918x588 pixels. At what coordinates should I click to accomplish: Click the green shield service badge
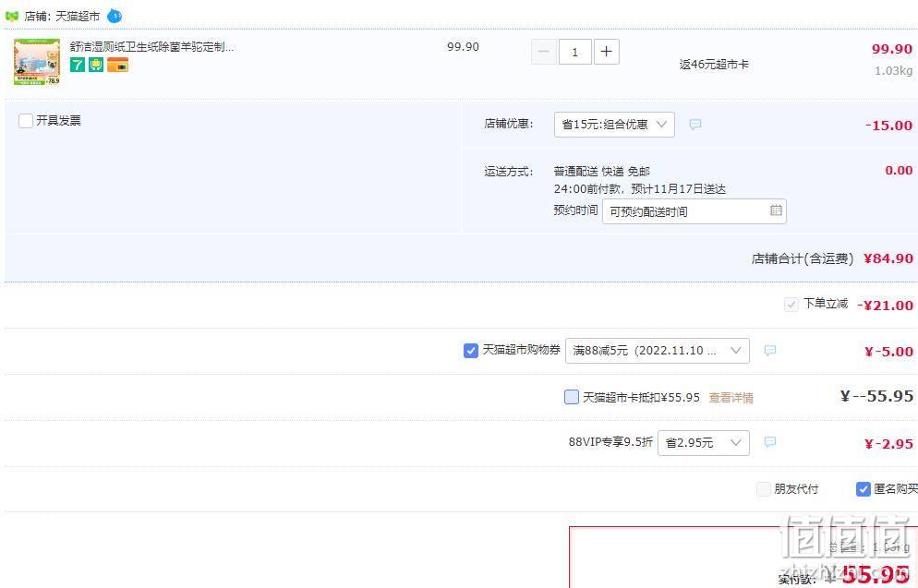96,65
